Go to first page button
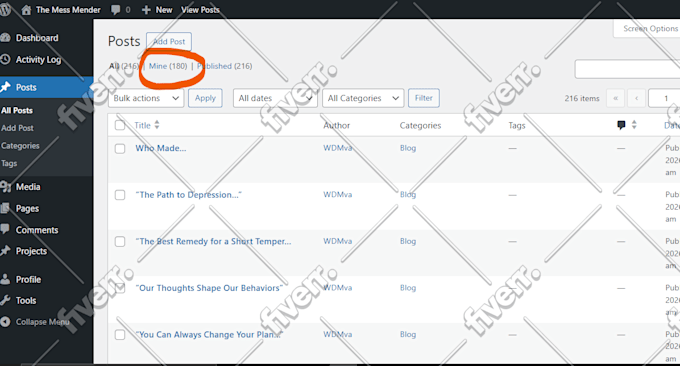Viewport: 680px width, 366px height. (615, 98)
